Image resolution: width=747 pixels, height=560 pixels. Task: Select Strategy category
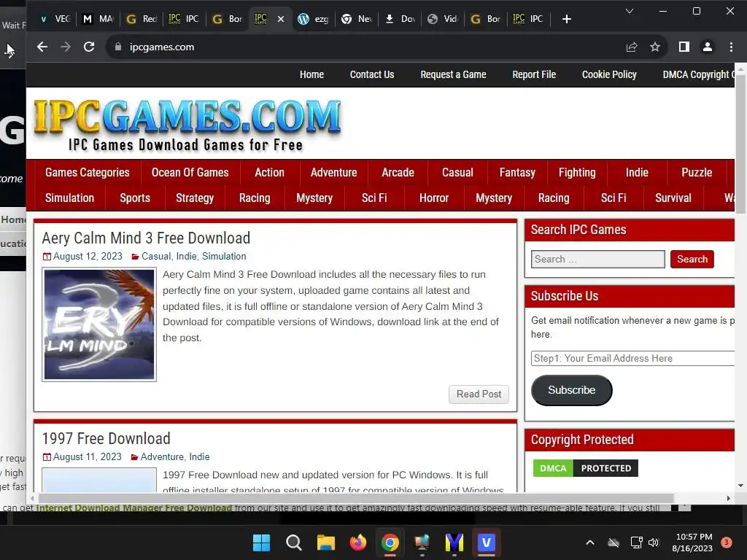194,198
